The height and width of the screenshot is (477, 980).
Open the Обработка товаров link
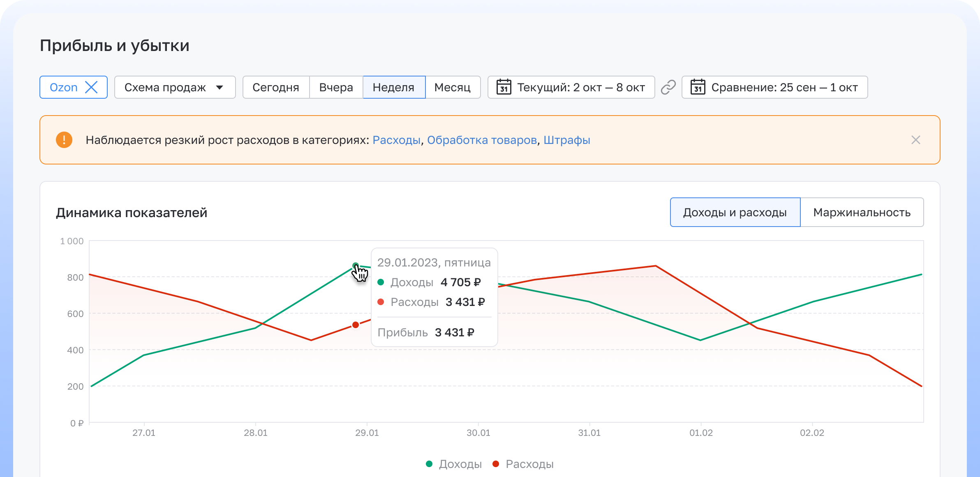[482, 140]
